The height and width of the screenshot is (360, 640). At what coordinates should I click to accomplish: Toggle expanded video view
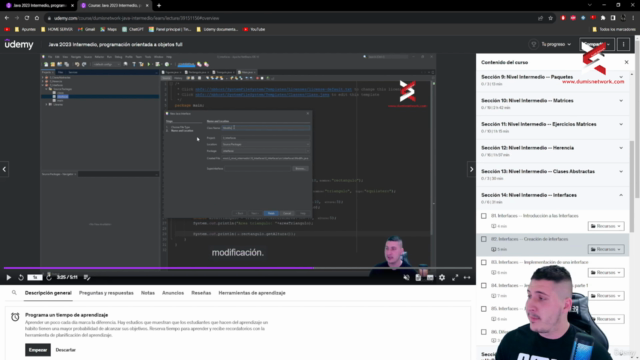pyautogui.click(x=467, y=278)
